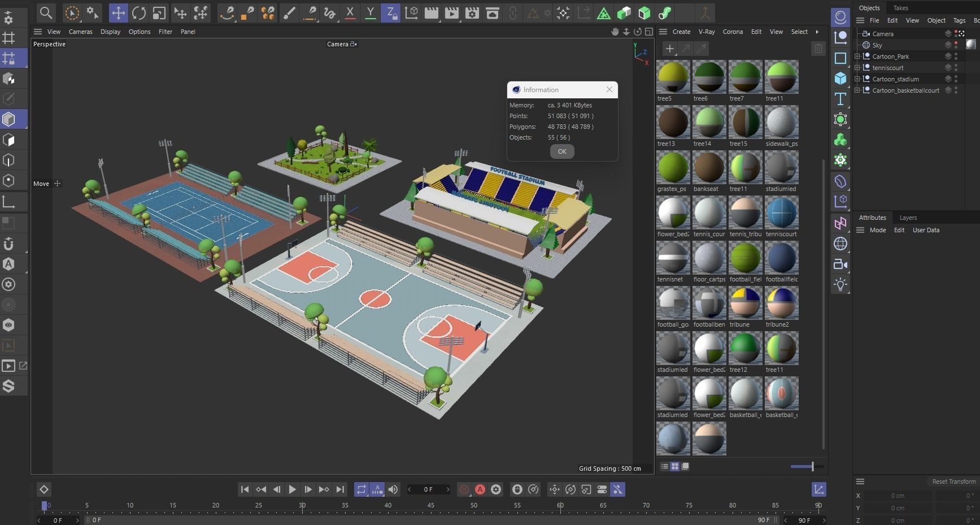Click the globe environment icon

pos(840,244)
